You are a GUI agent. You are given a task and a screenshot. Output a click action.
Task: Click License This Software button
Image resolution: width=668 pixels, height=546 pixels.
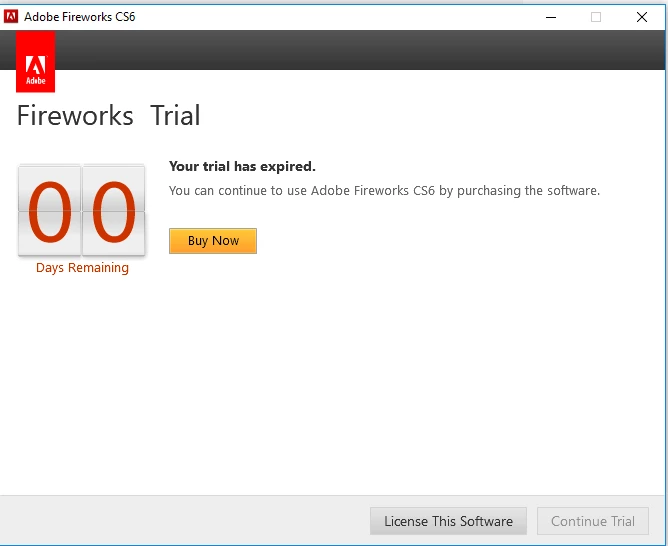pos(448,521)
